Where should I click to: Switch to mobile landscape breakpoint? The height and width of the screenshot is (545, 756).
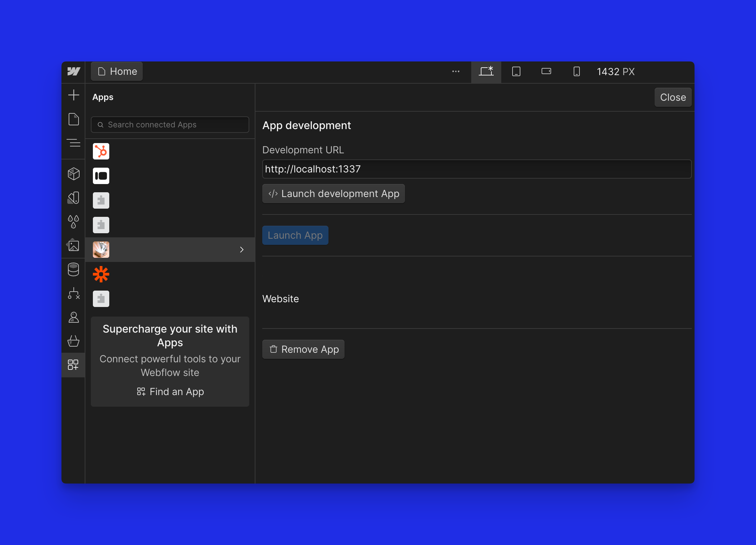(546, 72)
